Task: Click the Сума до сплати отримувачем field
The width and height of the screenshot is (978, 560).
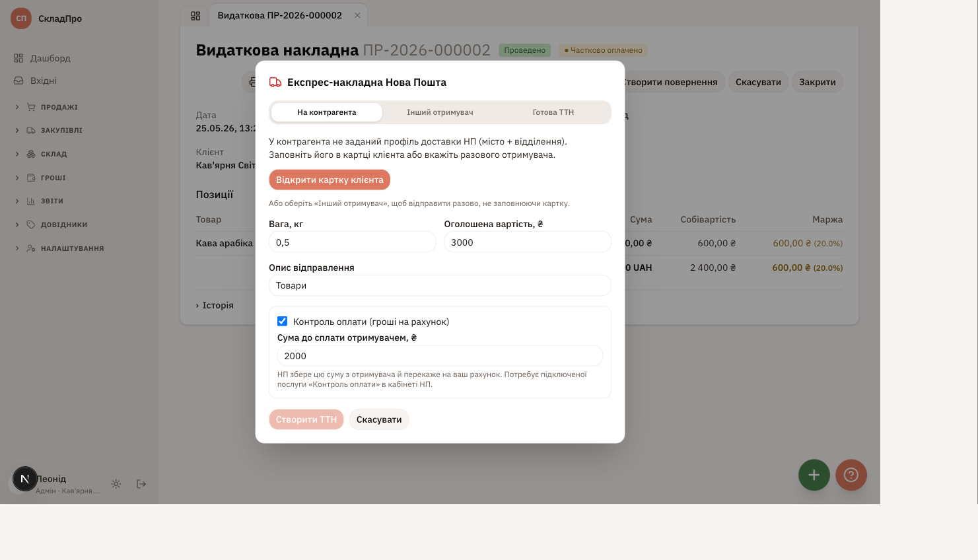Action: point(440,356)
